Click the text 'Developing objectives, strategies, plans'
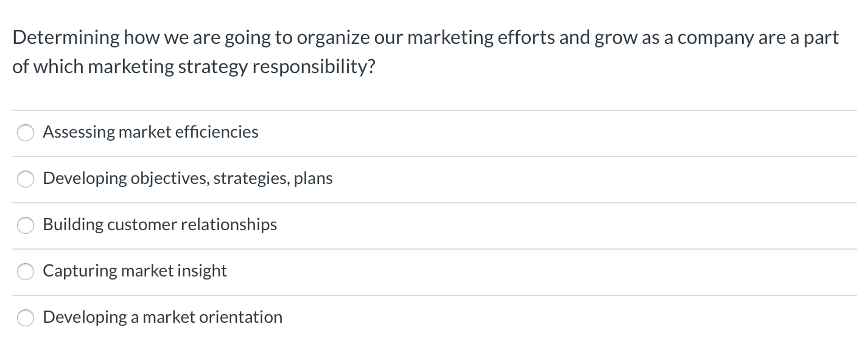Screen dimensions: 868x352 (187, 178)
